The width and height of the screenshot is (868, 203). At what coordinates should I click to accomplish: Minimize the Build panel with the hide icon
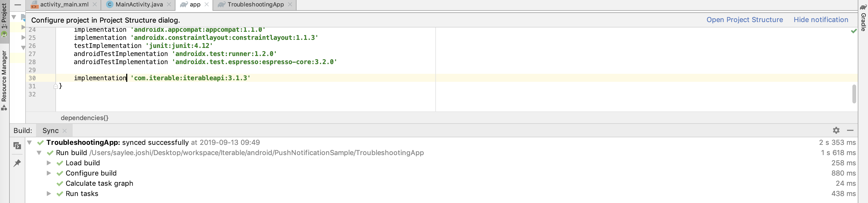pos(850,131)
